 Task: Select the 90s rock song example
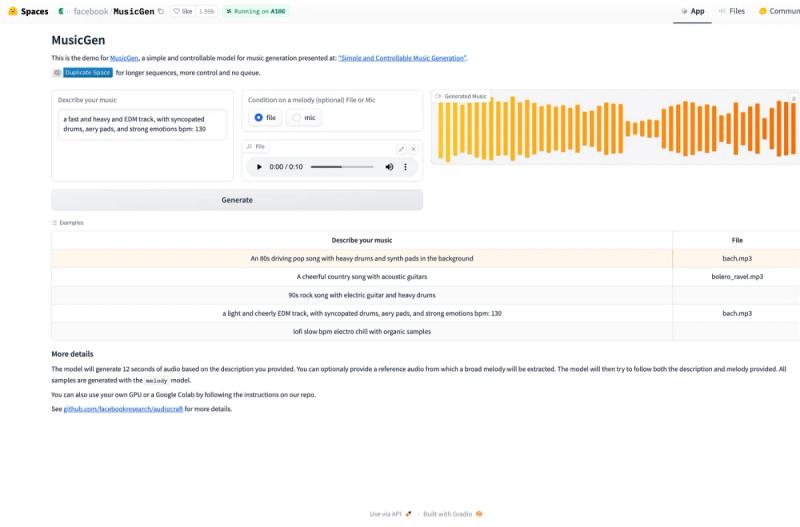pos(362,295)
